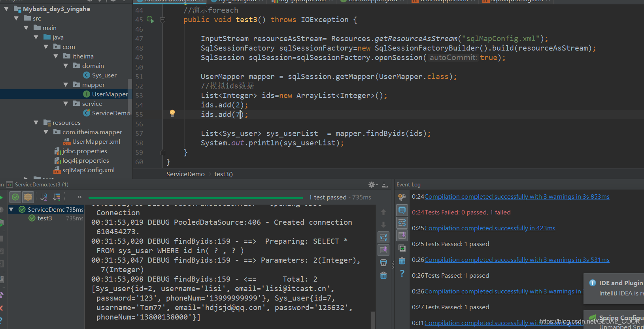This screenshot has height=329, width=644.
Task: Toggle soft-wrap in Run console
Action: pos(383,237)
